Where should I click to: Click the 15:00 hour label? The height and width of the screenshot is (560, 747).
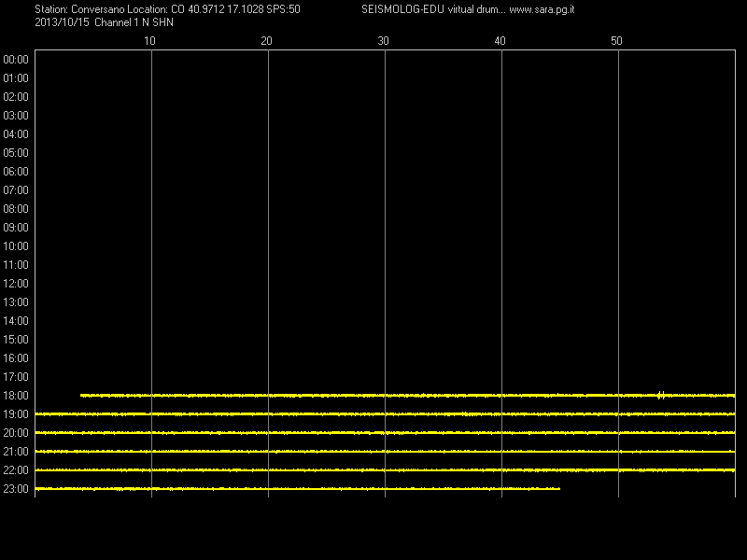coord(16,340)
